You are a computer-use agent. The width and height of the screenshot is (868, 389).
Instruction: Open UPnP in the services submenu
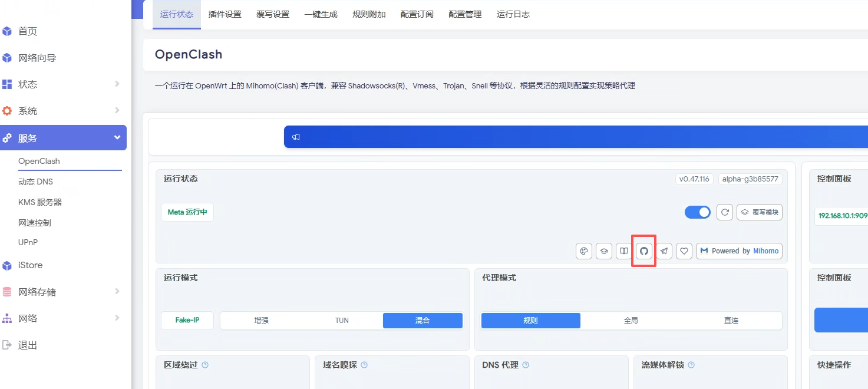click(28, 242)
